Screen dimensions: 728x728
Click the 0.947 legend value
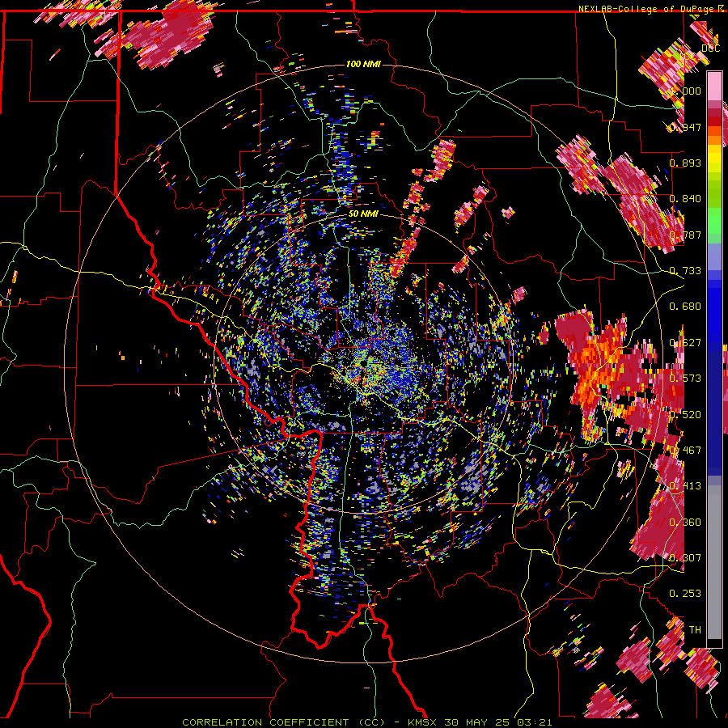click(x=685, y=127)
